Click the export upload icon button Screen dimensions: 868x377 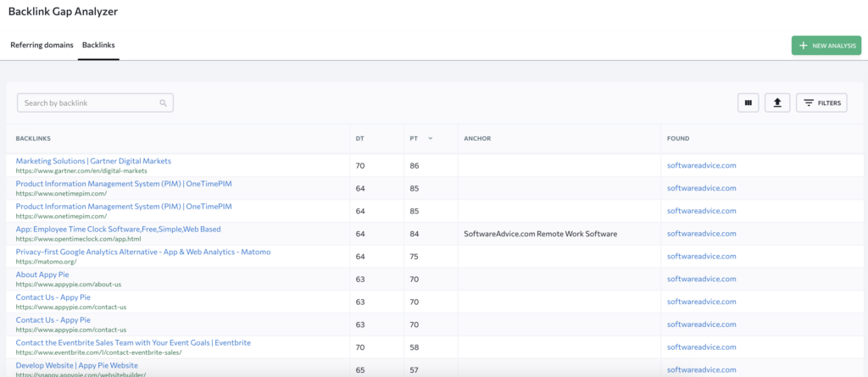coord(777,103)
